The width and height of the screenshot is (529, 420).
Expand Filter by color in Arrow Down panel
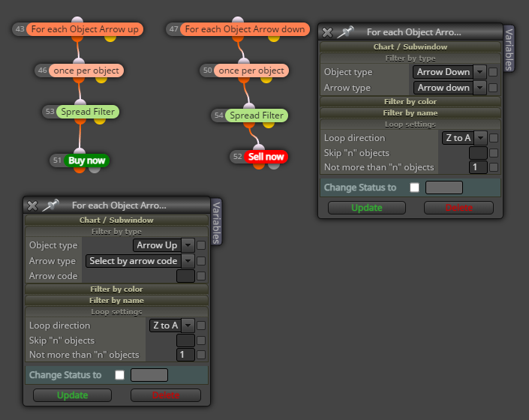pyautogui.click(x=410, y=101)
